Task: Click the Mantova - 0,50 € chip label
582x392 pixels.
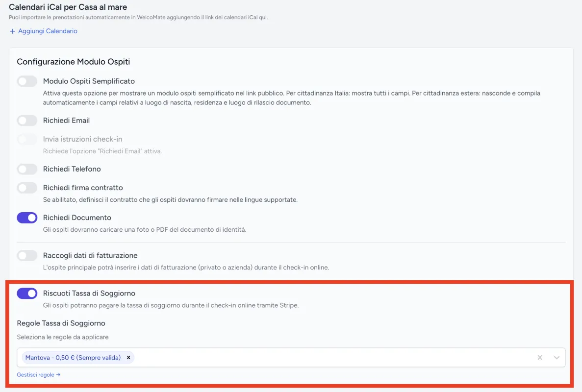Action: point(73,358)
